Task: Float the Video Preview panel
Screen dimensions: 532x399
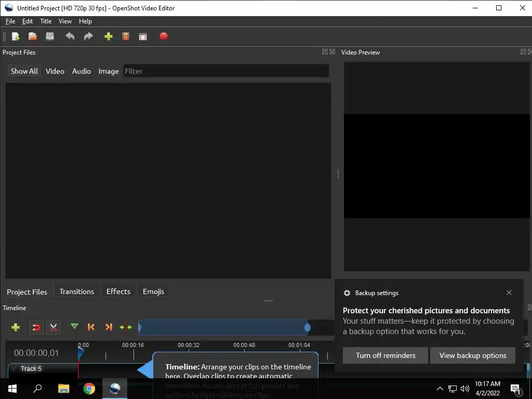Action: [523, 51]
